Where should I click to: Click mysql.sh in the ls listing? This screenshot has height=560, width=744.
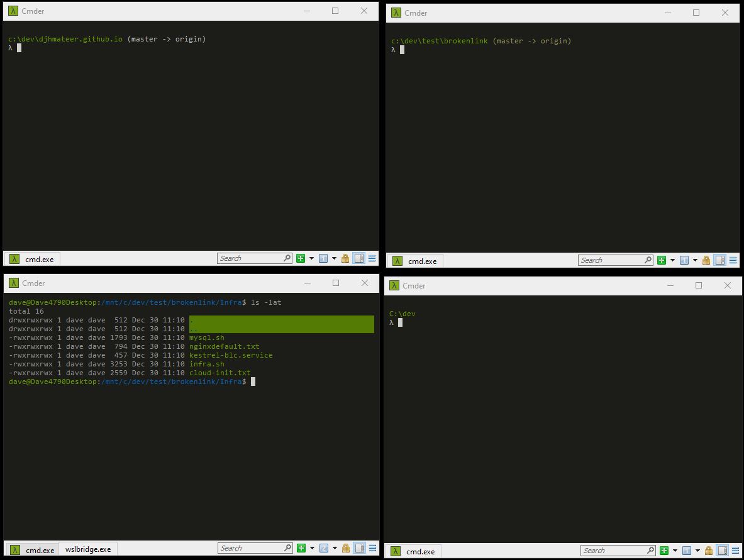click(206, 338)
